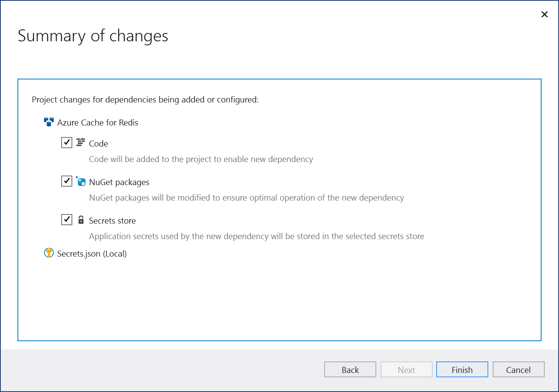Click the Secrets store lock icon
This screenshot has height=392, width=559.
pos(81,220)
